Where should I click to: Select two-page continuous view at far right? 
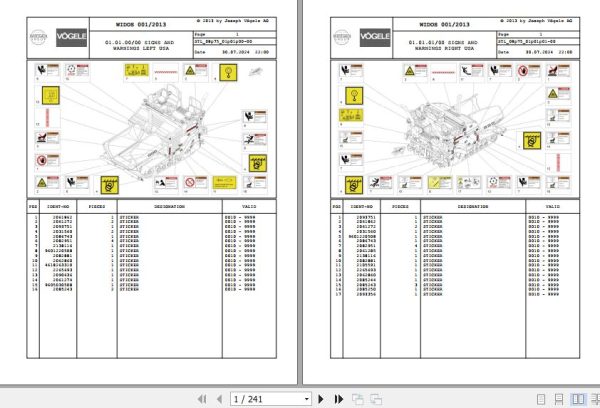(595, 399)
